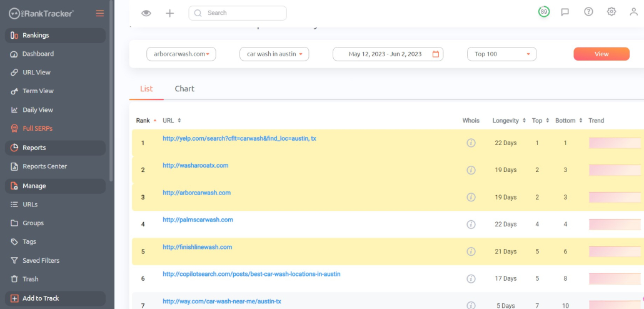Image resolution: width=644 pixels, height=309 pixels.
Task: Click the plus add icon in top bar
Action: tap(169, 13)
